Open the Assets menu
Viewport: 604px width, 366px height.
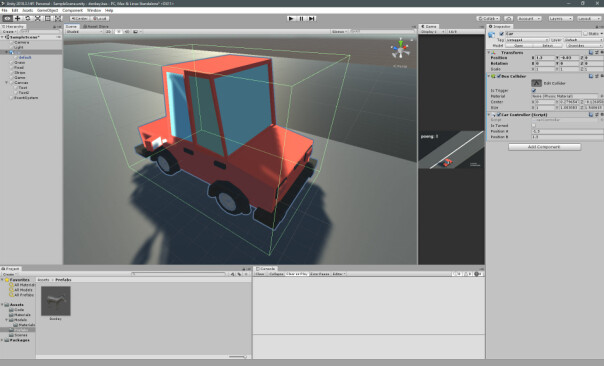tap(27, 10)
